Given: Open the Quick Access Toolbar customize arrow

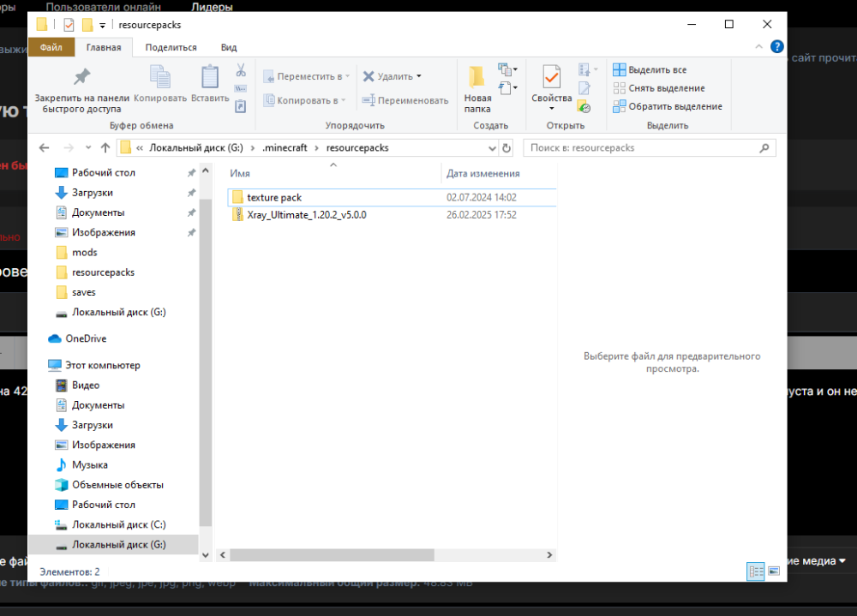Looking at the screenshot, I should pos(102,25).
